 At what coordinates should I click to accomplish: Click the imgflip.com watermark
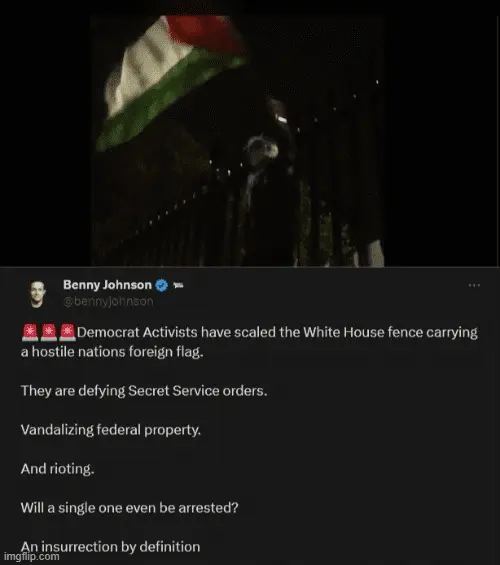tap(31, 556)
